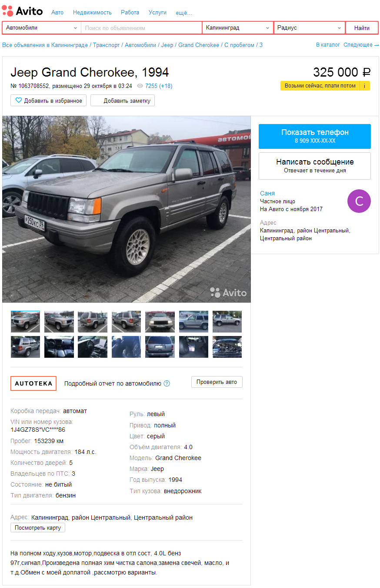
Task: Expand the Калининград city dropdown
Action: (x=238, y=28)
